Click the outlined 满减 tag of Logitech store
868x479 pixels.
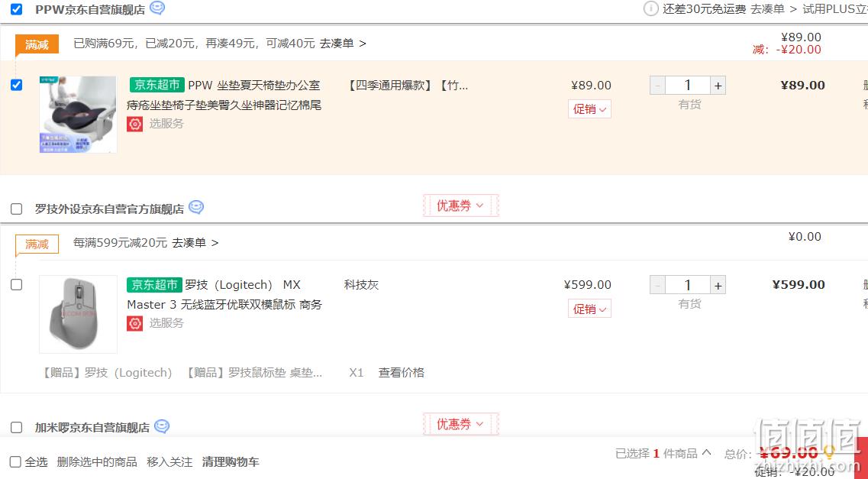[x=37, y=244]
